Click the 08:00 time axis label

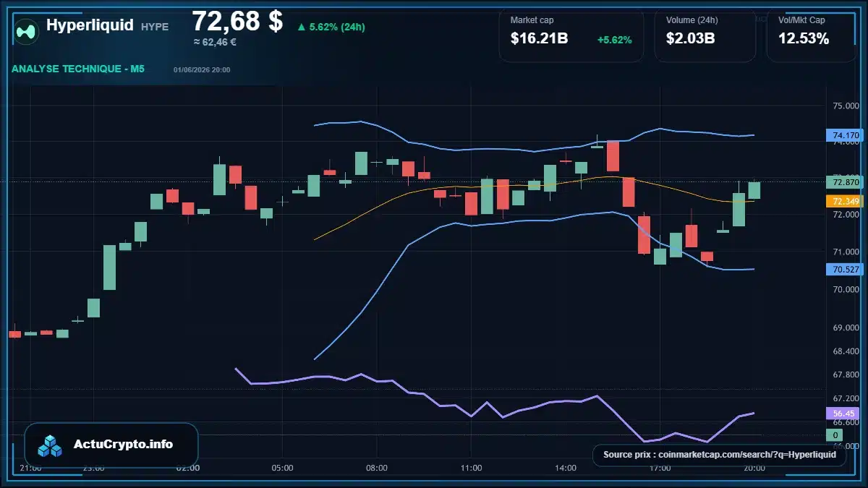377,468
